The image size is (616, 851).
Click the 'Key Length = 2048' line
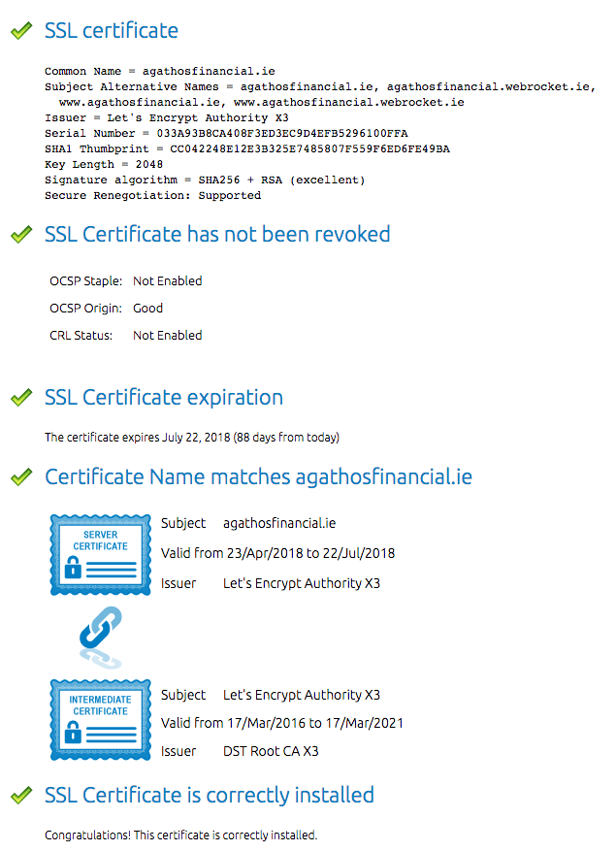(x=104, y=164)
